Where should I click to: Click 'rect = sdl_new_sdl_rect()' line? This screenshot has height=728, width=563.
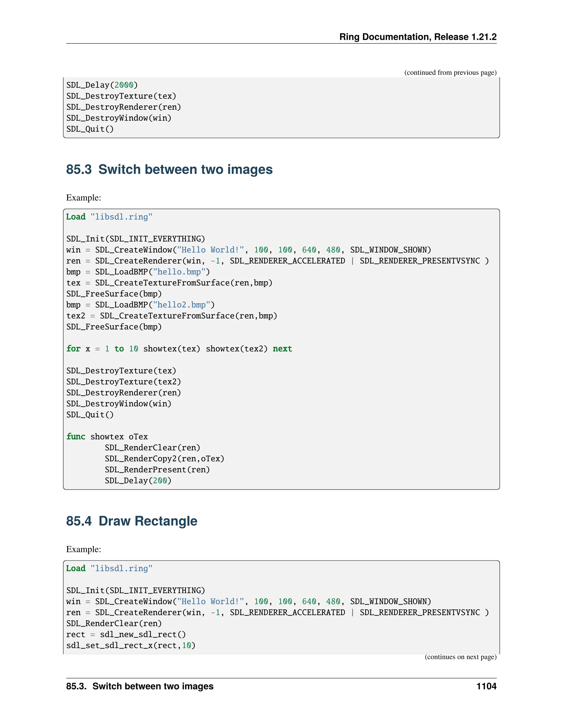click(126, 635)
